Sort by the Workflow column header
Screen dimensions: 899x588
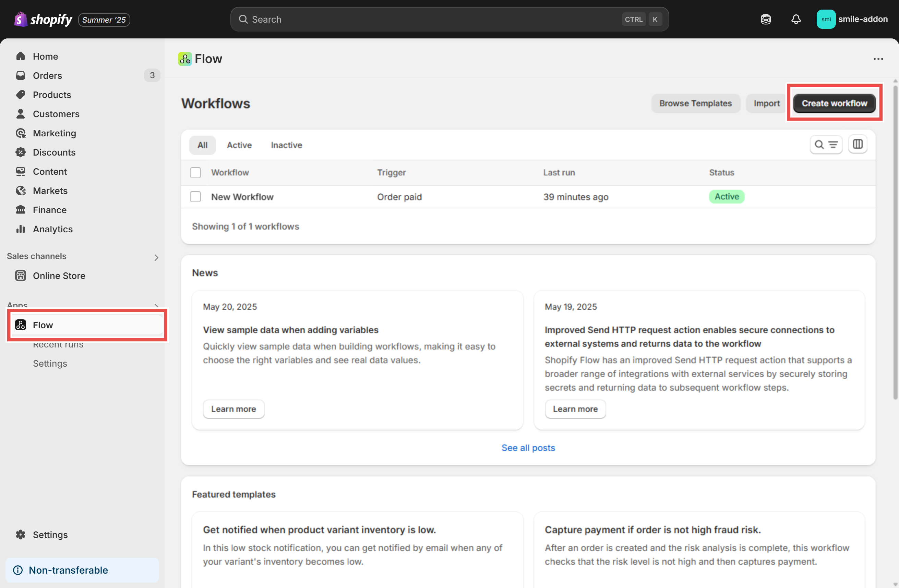(x=230, y=172)
